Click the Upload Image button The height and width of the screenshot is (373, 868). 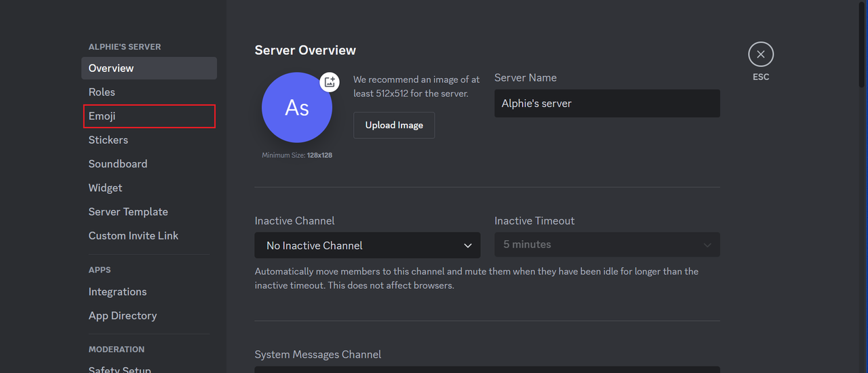pos(394,125)
